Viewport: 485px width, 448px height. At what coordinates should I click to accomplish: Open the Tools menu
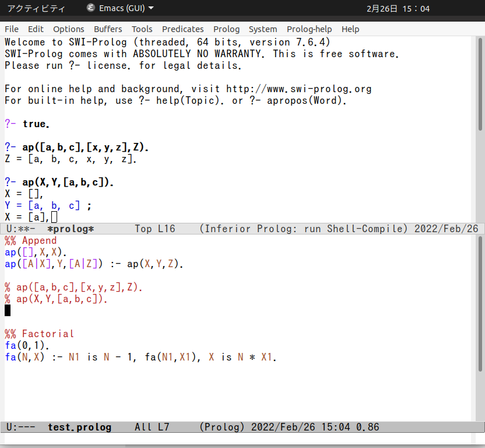(x=142, y=29)
